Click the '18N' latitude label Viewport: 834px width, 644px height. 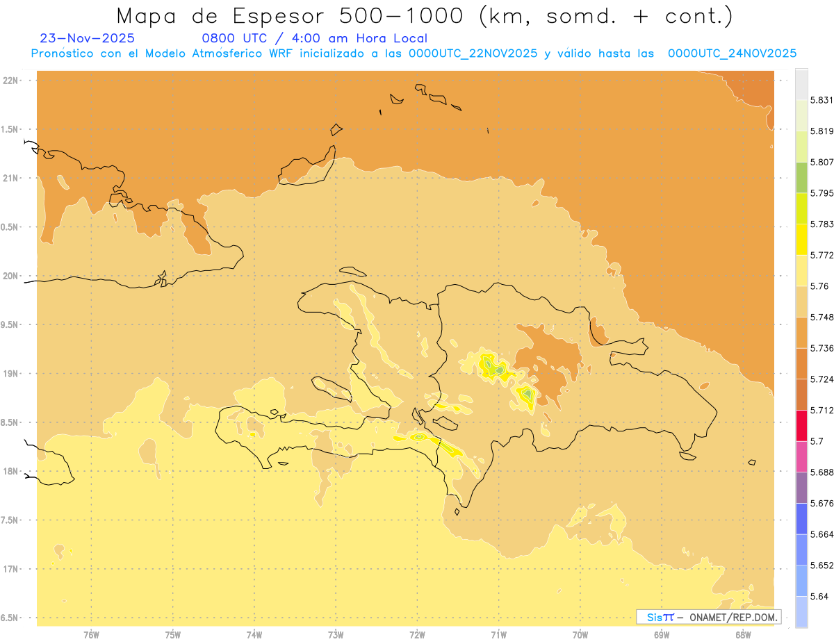[11, 471]
